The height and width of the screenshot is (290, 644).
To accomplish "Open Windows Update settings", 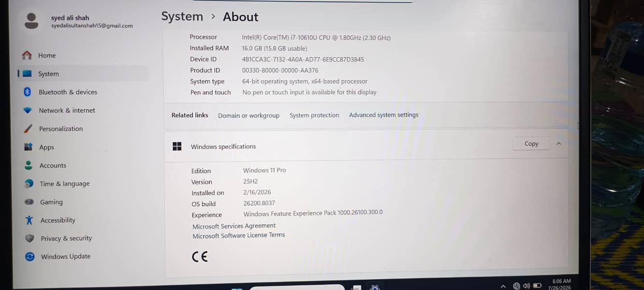I will coord(66,257).
